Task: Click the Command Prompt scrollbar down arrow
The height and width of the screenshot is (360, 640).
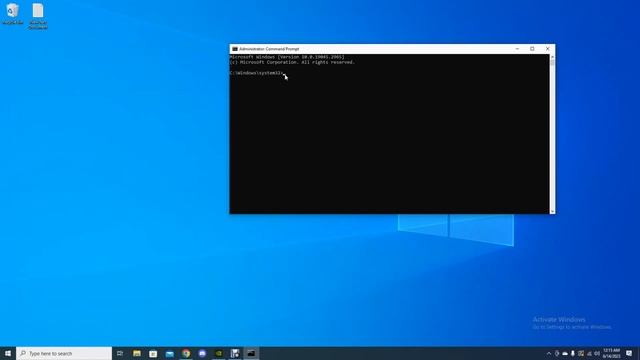Action: 552,211
